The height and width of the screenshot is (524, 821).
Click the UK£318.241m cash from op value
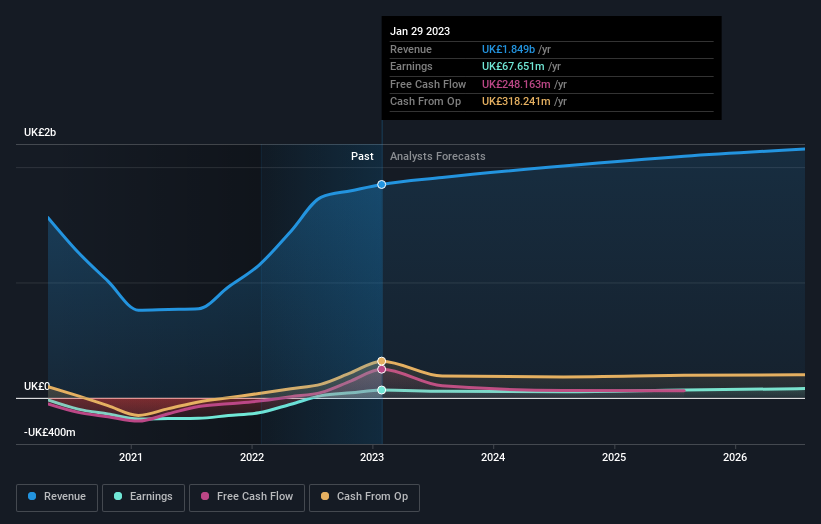[516, 102]
